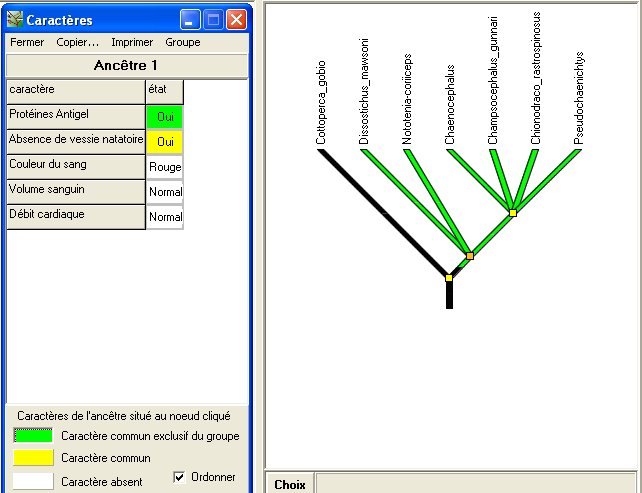Viewport: 642px width, 493px height.
Task: Click the middle orange ancestor node
Action: click(470, 256)
